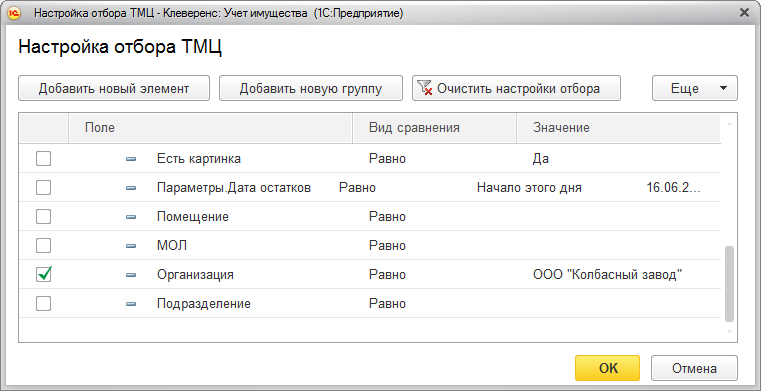Confirm settings with the OK button

point(607,368)
